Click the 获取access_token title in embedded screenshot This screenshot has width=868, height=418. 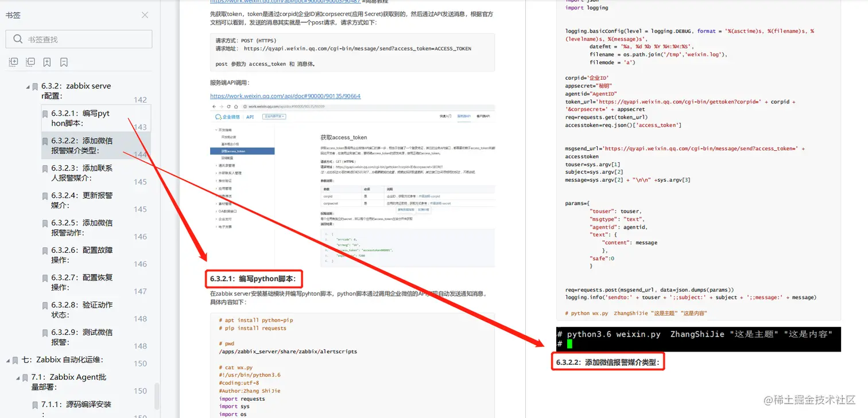pyautogui.click(x=343, y=138)
